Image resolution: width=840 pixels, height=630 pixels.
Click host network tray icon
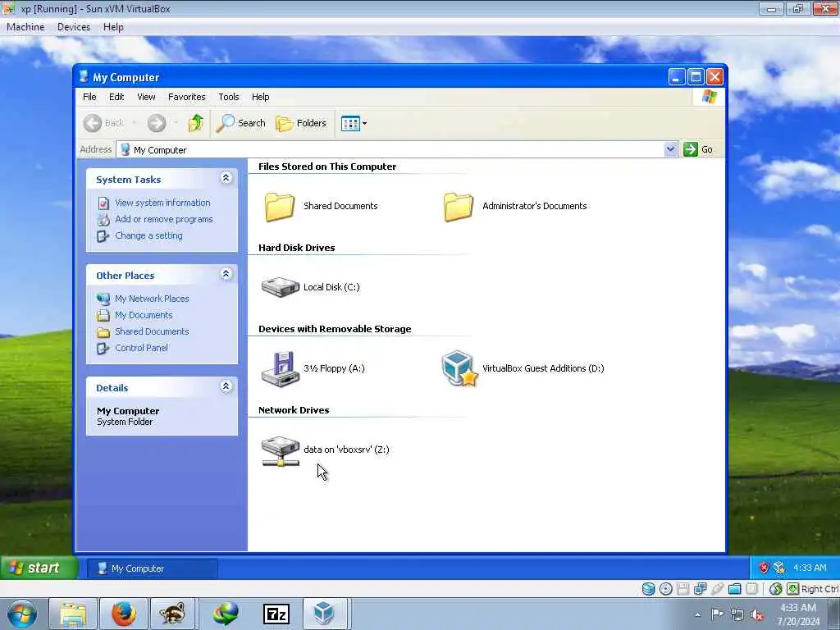(737, 614)
